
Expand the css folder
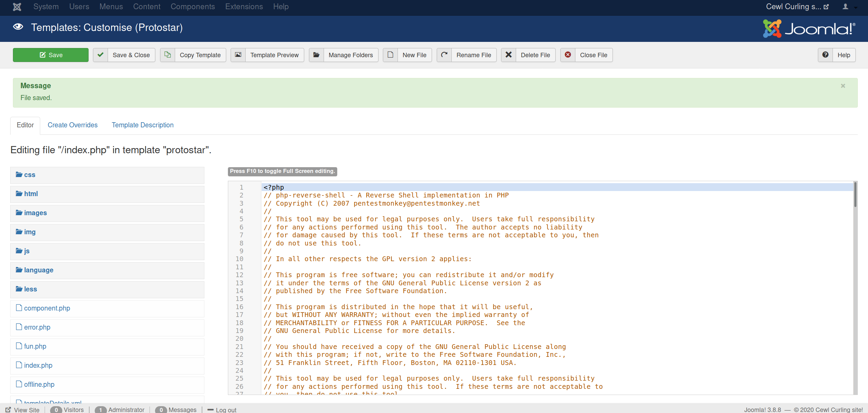tap(107, 175)
